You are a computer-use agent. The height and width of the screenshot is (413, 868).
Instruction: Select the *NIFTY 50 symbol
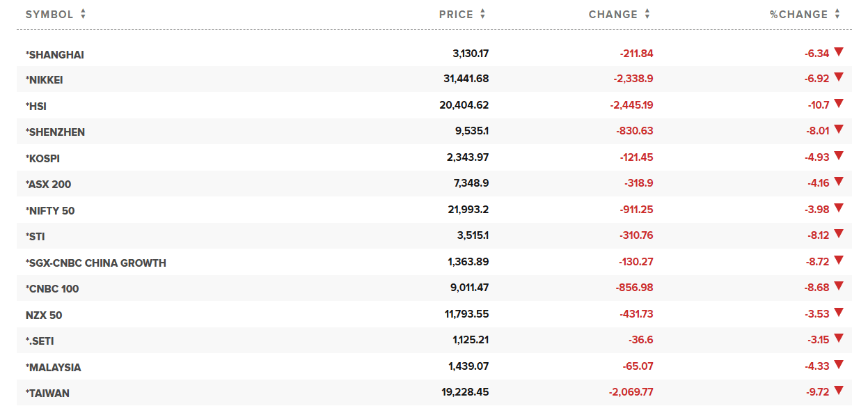pyautogui.click(x=50, y=210)
